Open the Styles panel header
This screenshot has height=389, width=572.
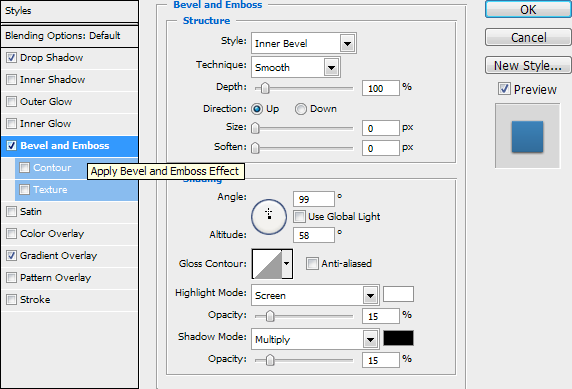[x=69, y=11]
